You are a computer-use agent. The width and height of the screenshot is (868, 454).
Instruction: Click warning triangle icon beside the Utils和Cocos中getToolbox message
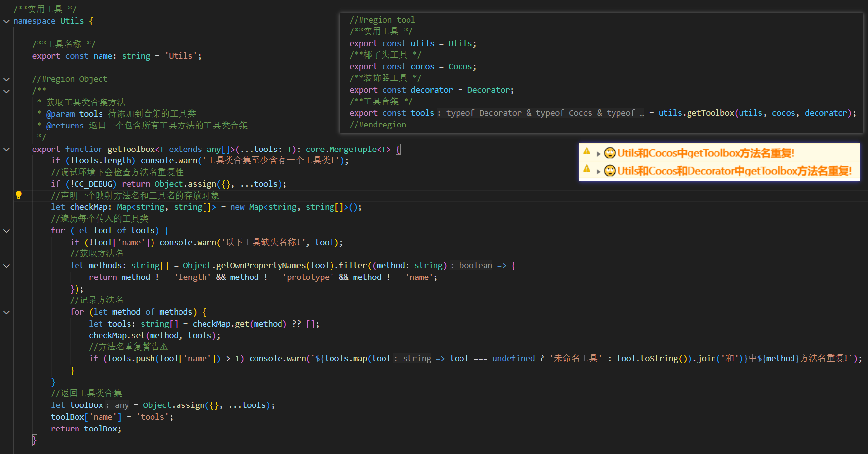tap(587, 151)
